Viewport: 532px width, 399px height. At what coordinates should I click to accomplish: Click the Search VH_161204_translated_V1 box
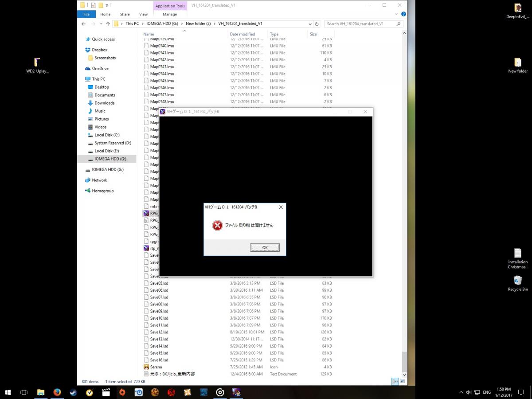point(361,24)
